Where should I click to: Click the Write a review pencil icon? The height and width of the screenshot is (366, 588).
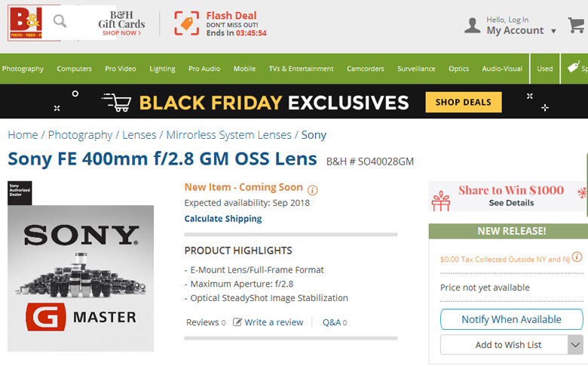click(x=237, y=322)
